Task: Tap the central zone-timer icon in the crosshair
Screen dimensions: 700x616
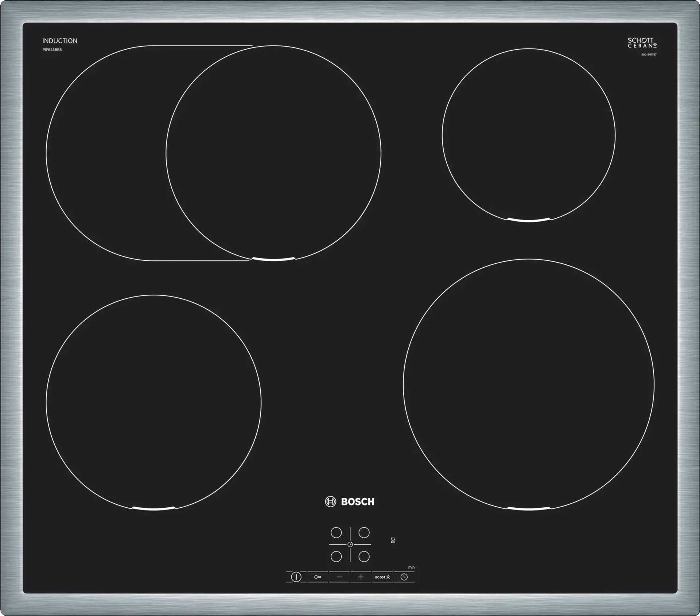Action: click(350, 545)
